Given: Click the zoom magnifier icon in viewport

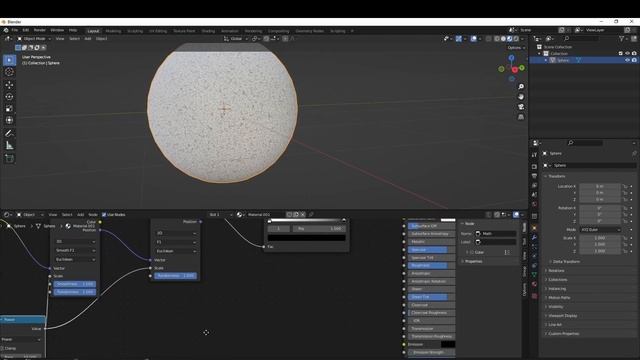Looking at the screenshot, I should (x=521, y=87).
